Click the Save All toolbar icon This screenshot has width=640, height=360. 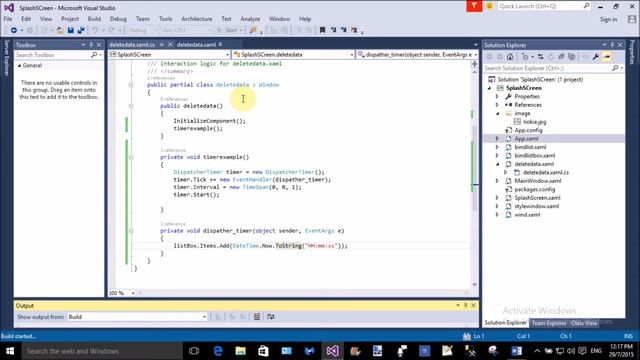coord(81,30)
